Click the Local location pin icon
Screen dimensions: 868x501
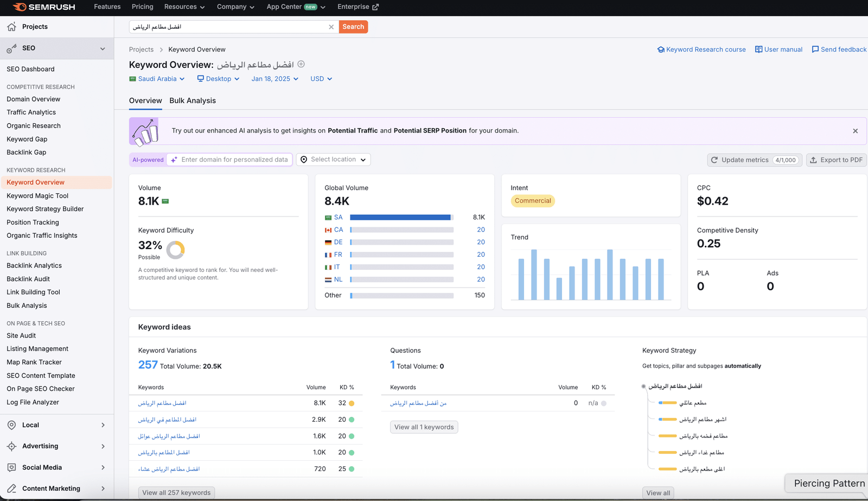pyautogui.click(x=11, y=425)
